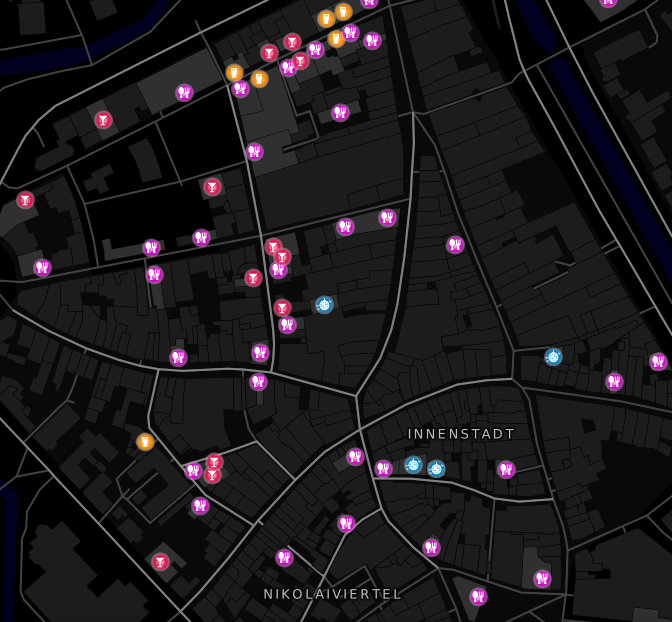Click blue marker next to the red cocktail pin
672x622 pixels.
[x=324, y=305]
